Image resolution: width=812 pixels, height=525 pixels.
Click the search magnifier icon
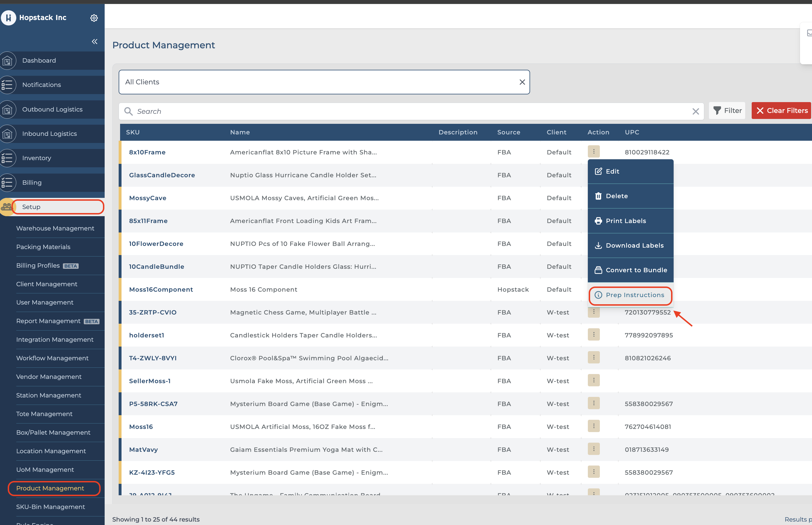(x=128, y=111)
